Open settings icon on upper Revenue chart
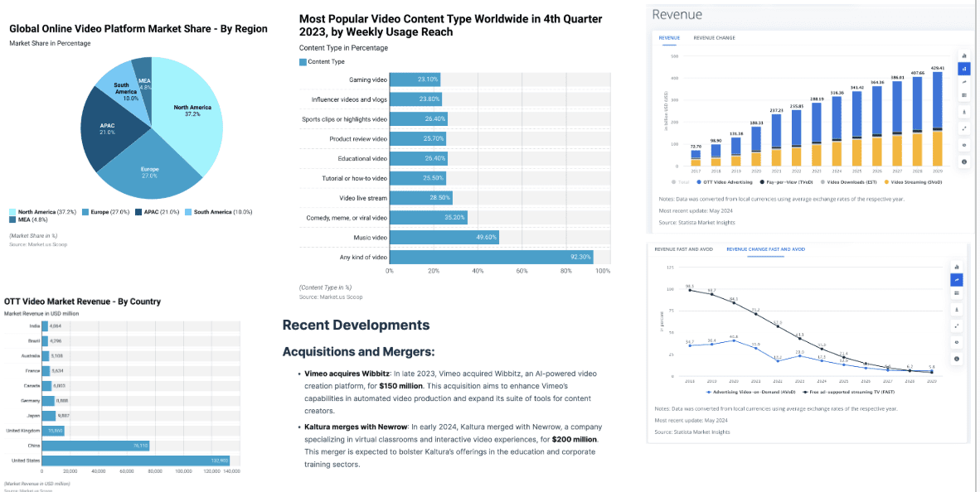The width and height of the screenshot is (980, 492). pos(964,145)
